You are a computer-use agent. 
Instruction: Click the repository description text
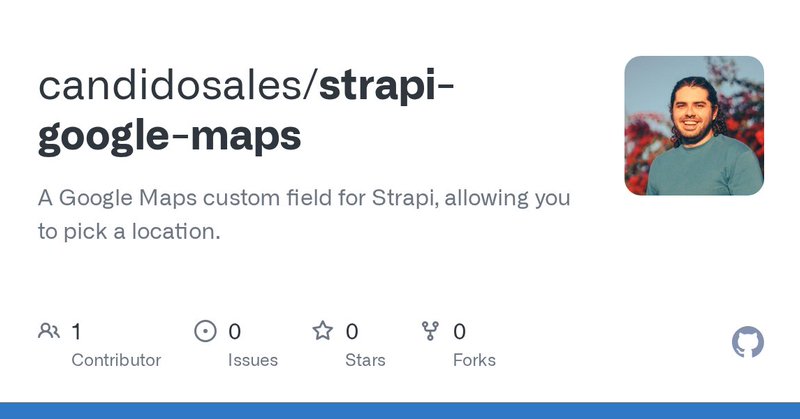tap(304, 214)
